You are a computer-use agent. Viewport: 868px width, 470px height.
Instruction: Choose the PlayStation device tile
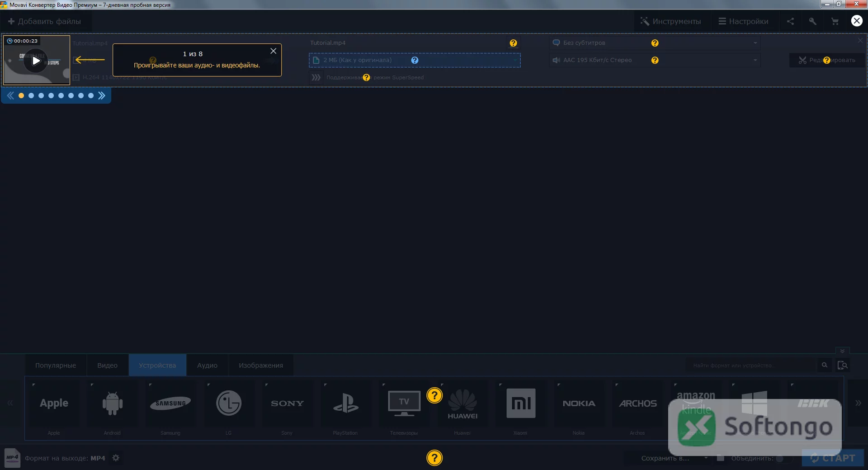(x=345, y=403)
